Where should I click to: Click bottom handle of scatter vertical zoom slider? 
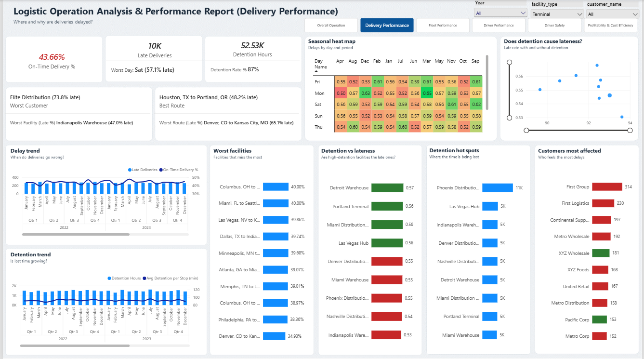click(x=510, y=118)
